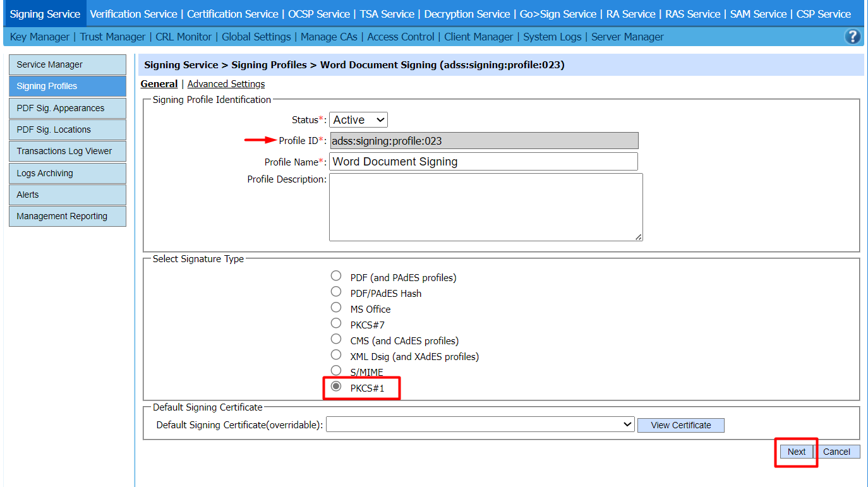Select the PKCS#1 radio button

pos(336,387)
